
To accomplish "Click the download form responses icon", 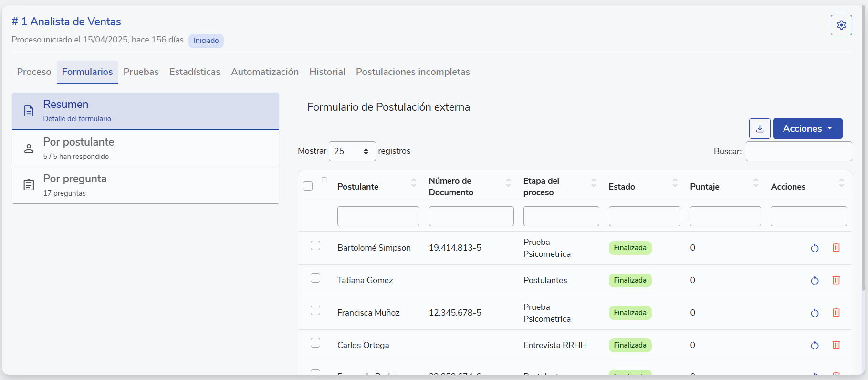I will click(x=760, y=129).
